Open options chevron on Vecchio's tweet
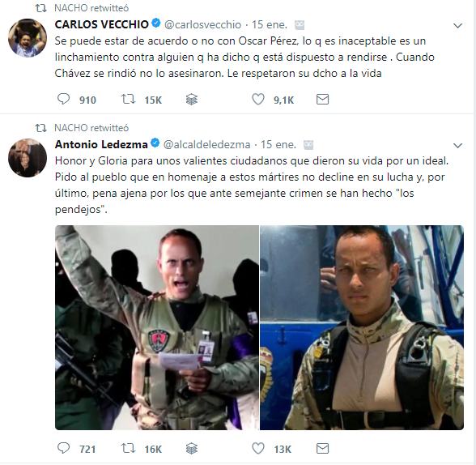476x465 pixels. 457,26
